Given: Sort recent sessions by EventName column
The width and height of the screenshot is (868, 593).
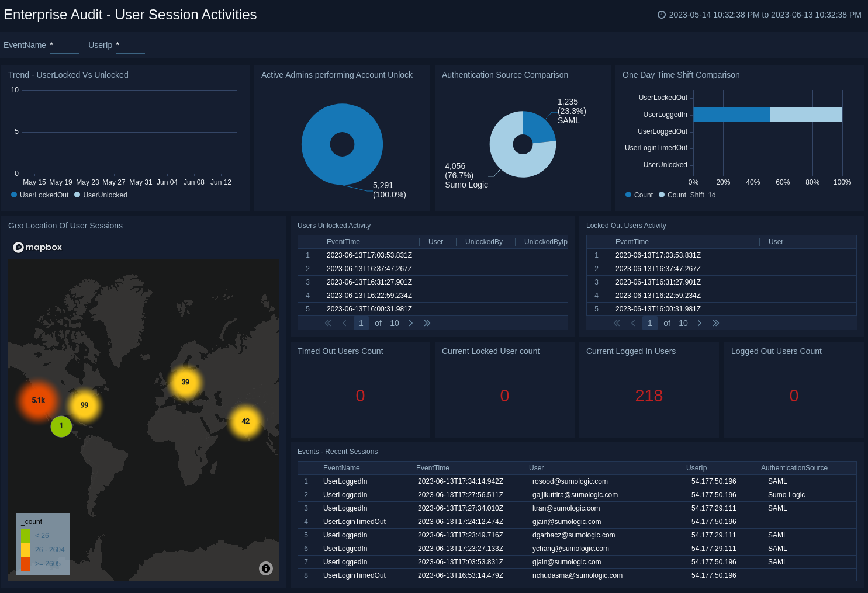Looking at the screenshot, I should [x=341, y=468].
